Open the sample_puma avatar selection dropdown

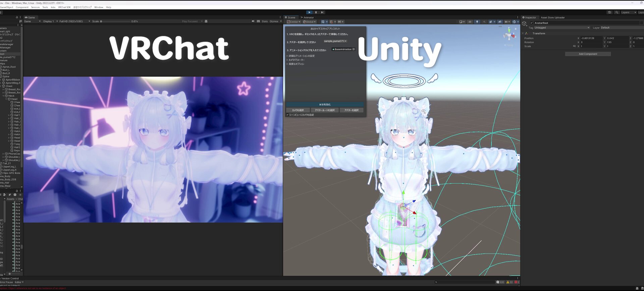[335, 41]
